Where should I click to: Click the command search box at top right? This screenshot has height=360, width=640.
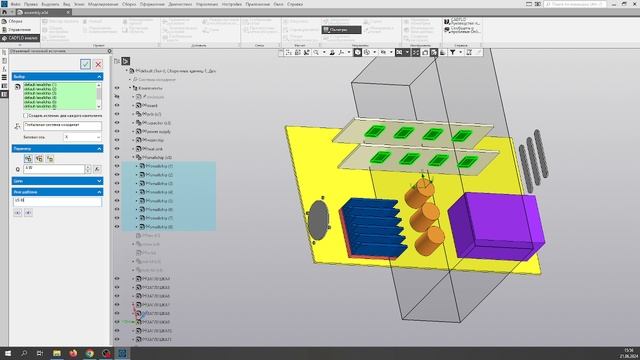(575, 4)
